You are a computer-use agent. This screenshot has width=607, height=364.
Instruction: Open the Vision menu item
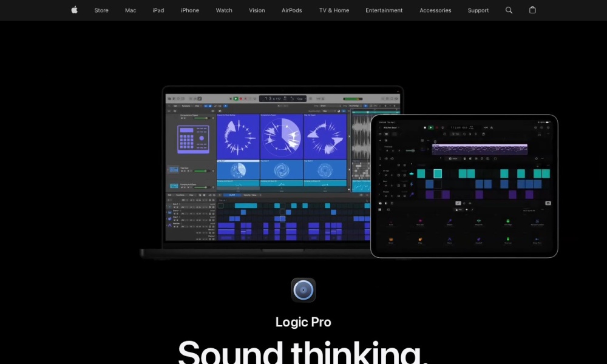pos(257,10)
